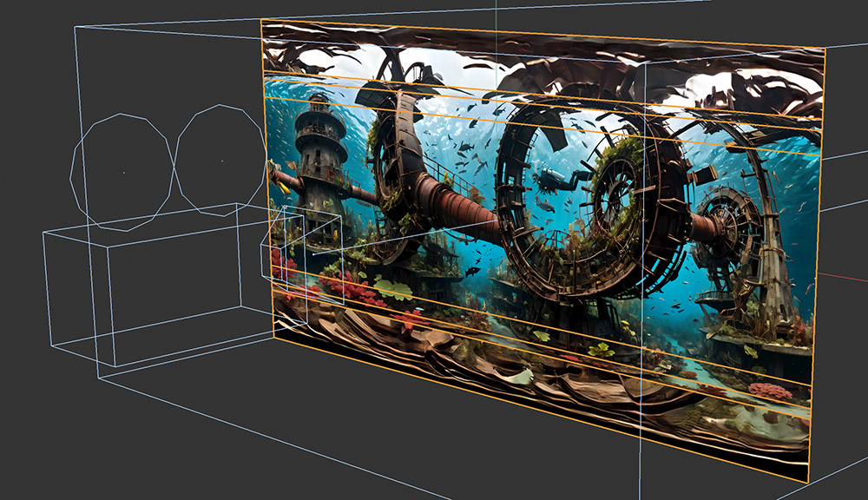
Task: Click the bottom-right corner of the image plane
Action: pyautogui.click(x=807, y=482)
